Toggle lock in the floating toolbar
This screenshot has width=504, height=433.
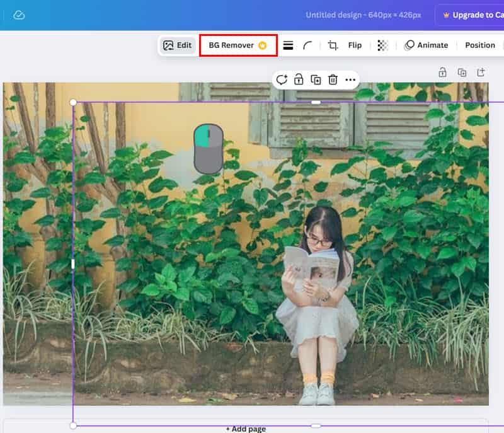coord(299,79)
